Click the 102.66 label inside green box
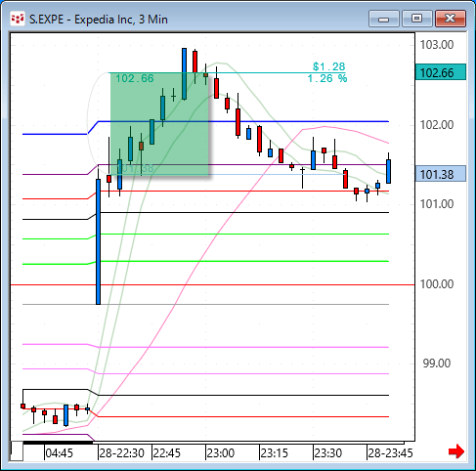 (x=135, y=78)
